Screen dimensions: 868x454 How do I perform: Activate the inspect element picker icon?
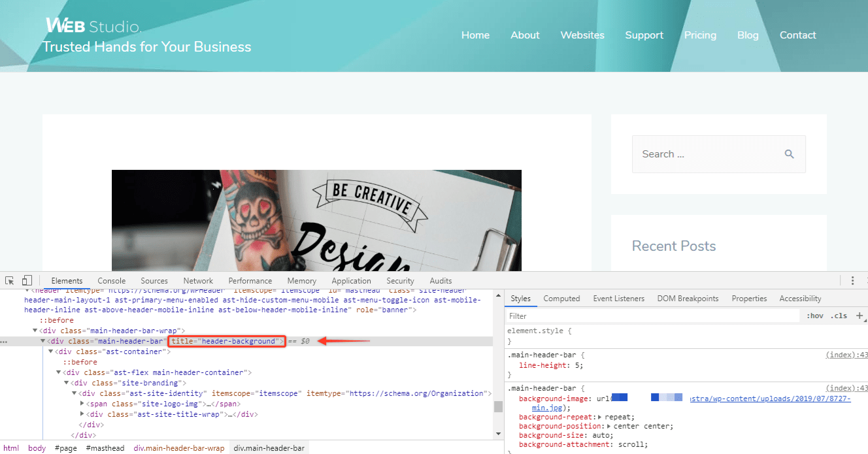point(10,280)
